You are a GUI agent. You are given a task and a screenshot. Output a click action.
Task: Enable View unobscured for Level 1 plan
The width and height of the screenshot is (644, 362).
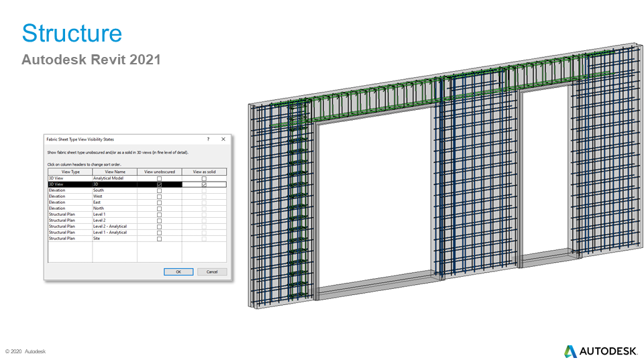pyautogui.click(x=159, y=215)
